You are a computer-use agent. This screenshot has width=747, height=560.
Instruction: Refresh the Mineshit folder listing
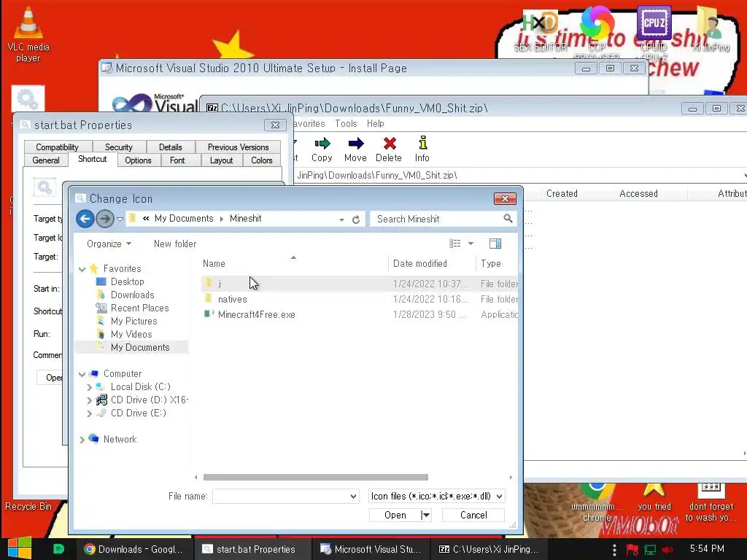tap(356, 219)
